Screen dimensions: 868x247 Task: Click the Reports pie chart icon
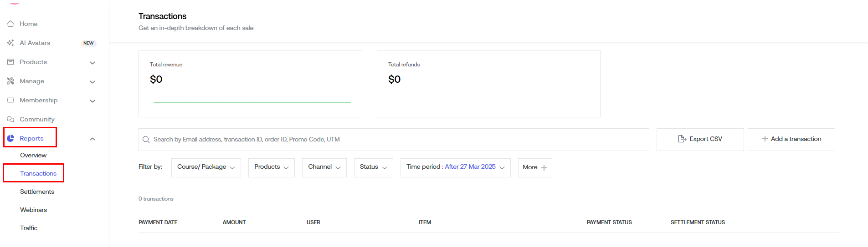(10, 138)
